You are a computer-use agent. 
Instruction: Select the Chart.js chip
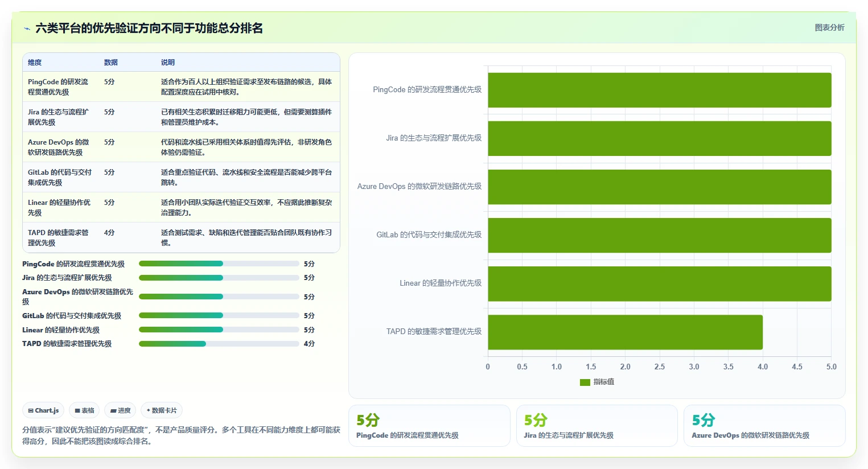[x=43, y=410]
